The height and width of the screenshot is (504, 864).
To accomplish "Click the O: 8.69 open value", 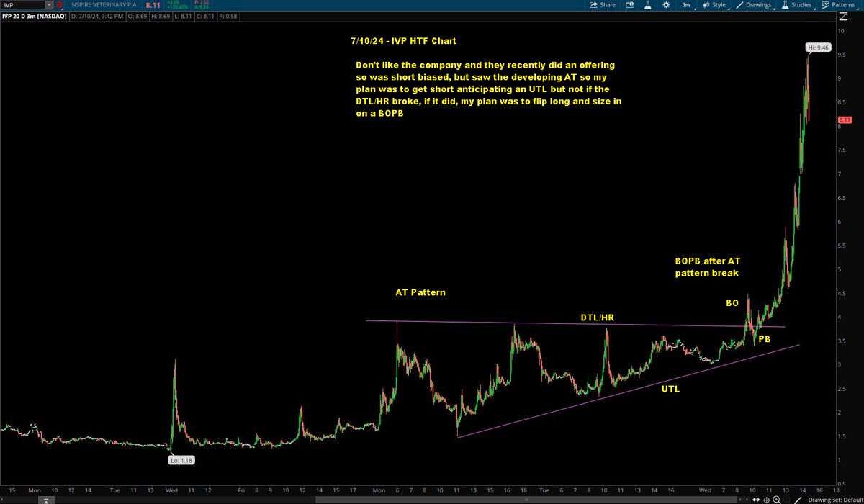I will click(138, 16).
